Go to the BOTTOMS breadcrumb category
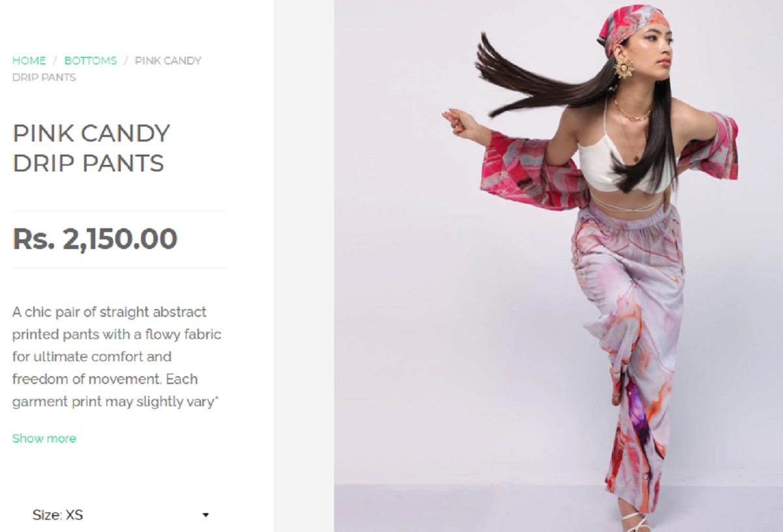Screen dimensions: 783x532 tap(91, 61)
